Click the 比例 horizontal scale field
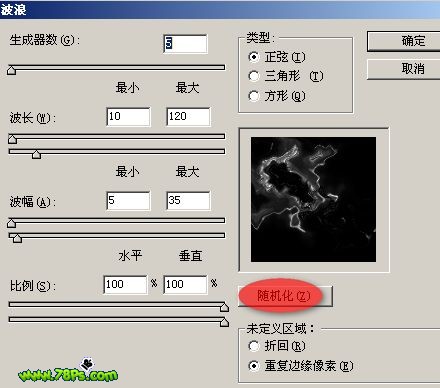440x388 pixels. pos(125,285)
